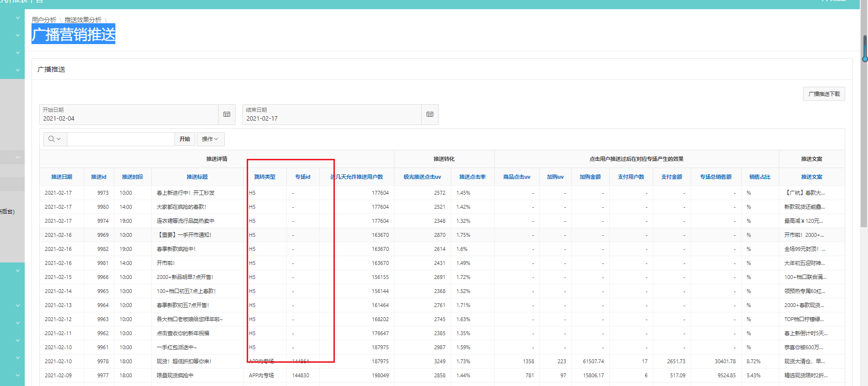868x386 pixels.
Task: Sort by the 专场总销售额 column header
Action: [x=716, y=177]
